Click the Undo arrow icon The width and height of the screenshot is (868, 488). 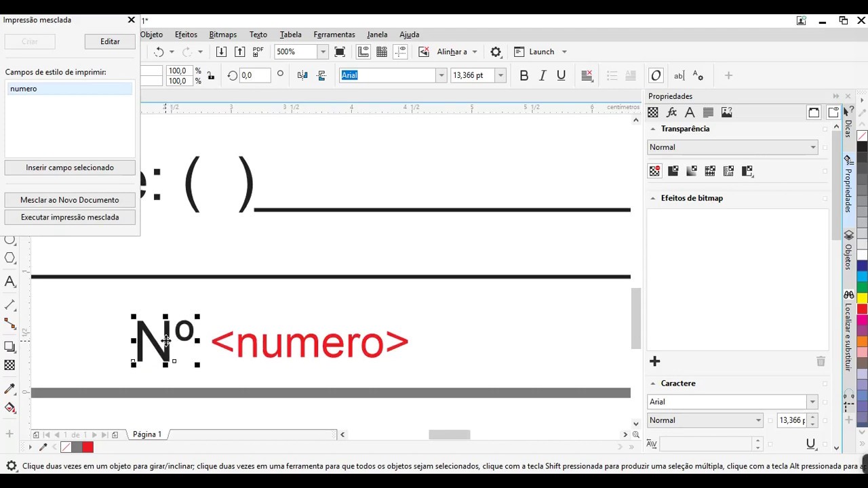tap(159, 52)
